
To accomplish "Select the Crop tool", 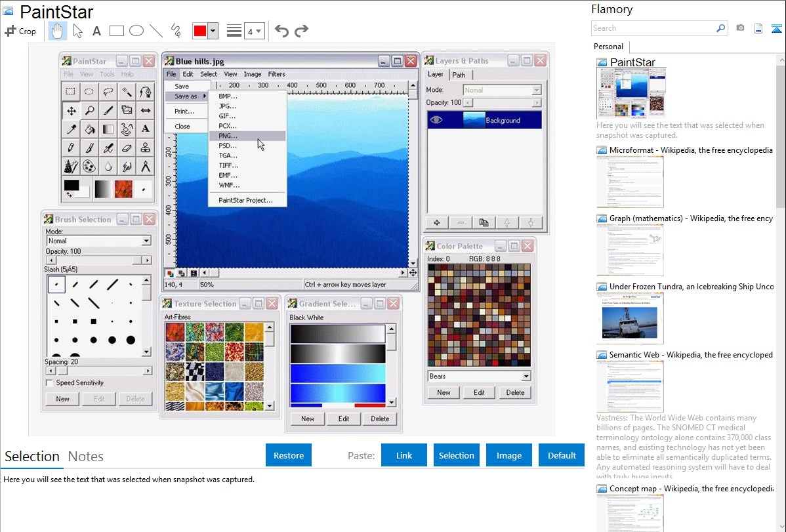I will coord(20,31).
